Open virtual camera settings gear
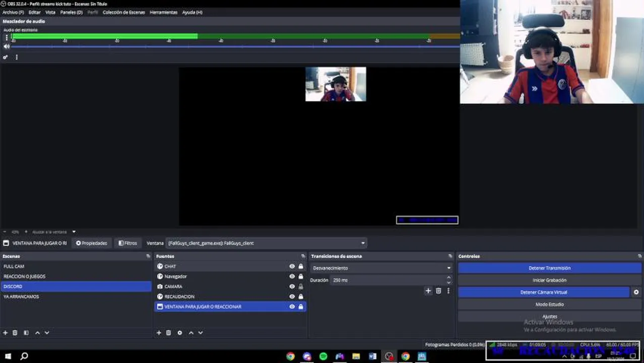 [636, 292]
